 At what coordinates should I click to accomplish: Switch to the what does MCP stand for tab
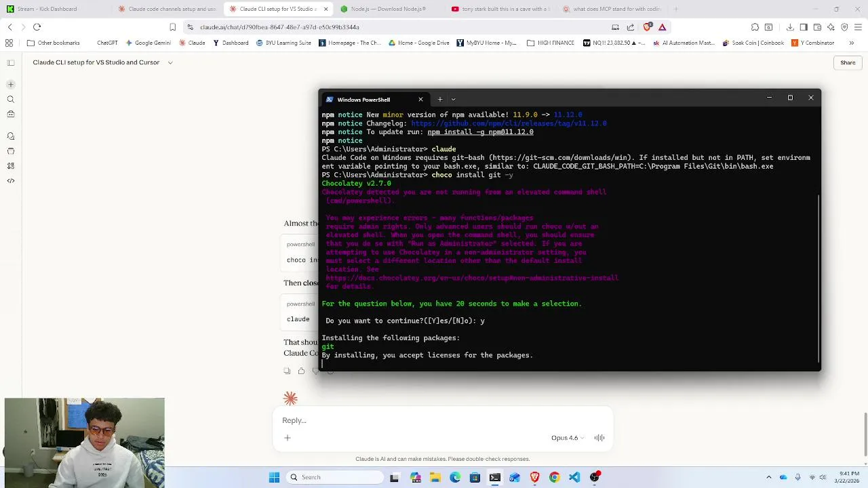point(612,9)
